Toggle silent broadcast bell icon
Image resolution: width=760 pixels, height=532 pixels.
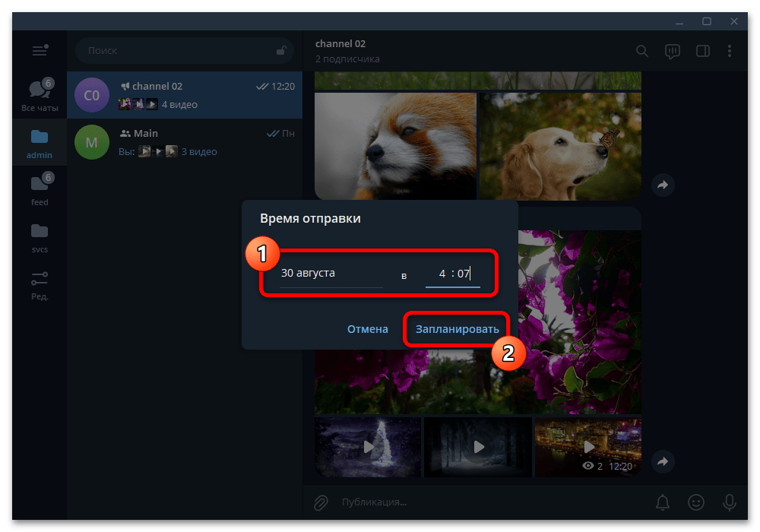[x=663, y=502]
